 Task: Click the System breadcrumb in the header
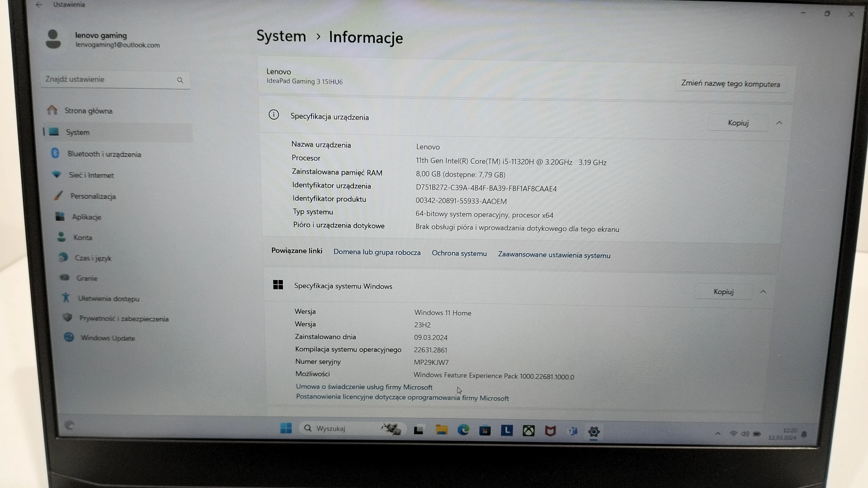pyautogui.click(x=281, y=36)
